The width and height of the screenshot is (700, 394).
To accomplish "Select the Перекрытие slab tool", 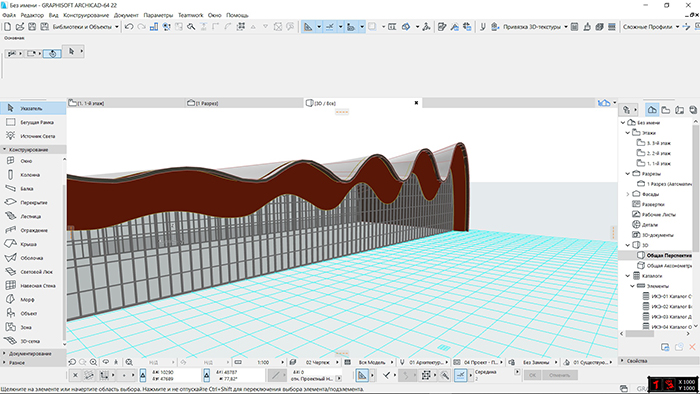I will [x=31, y=203].
